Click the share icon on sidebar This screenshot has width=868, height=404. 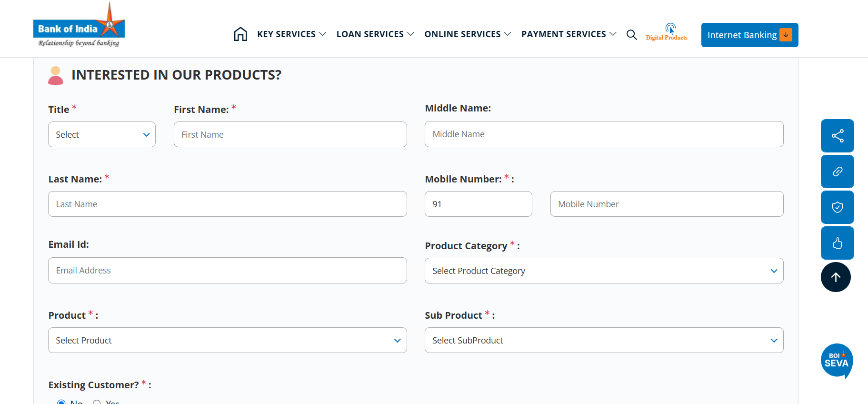[x=837, y=136]
